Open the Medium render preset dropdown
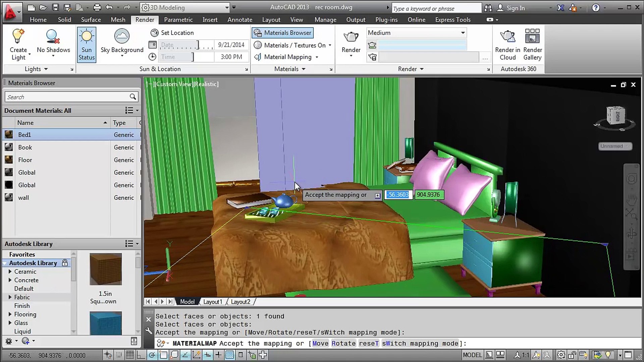 pos(463,33)
